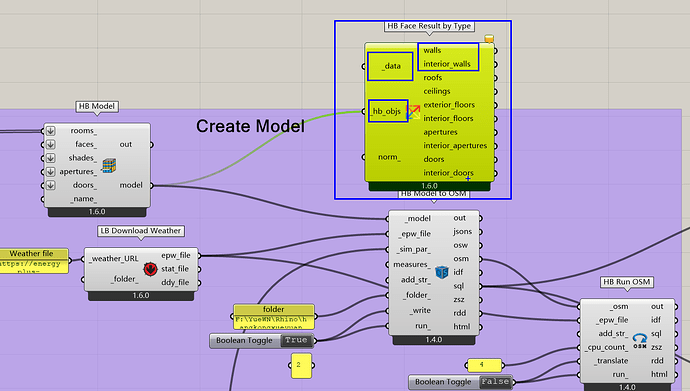Viewport: 690px width, 391px height.
Task: Click the _data input on green component
Action: coord(390,66)
